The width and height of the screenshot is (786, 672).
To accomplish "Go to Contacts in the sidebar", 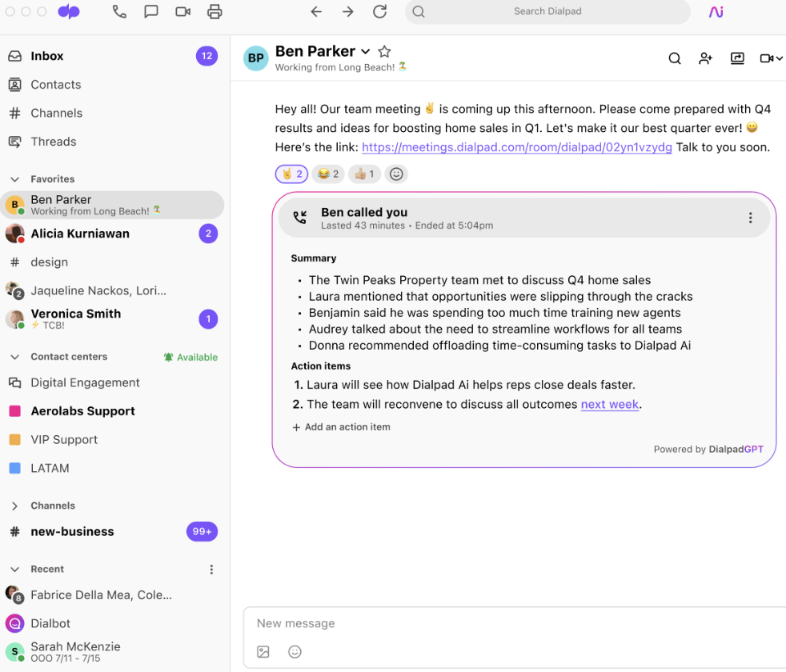I will [55, 85].
